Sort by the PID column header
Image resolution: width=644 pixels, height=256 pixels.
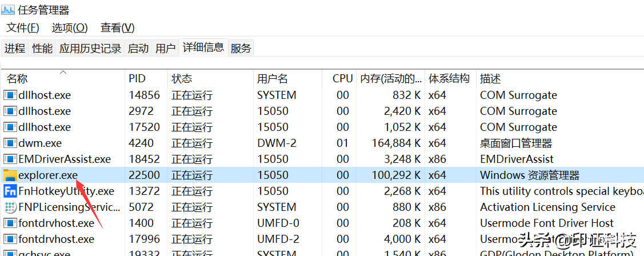pyautogui.click(x=146, y=78)
